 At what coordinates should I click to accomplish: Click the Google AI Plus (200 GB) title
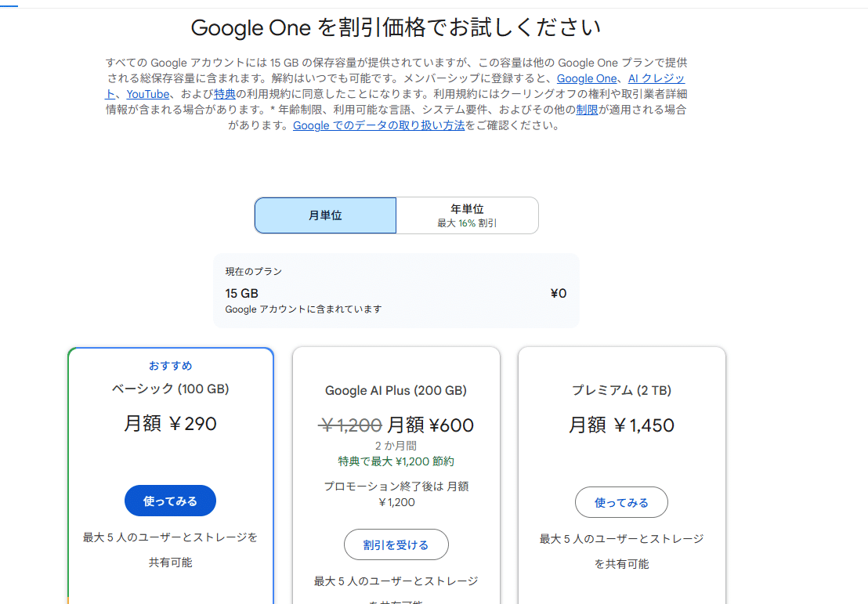click(396, 391)
